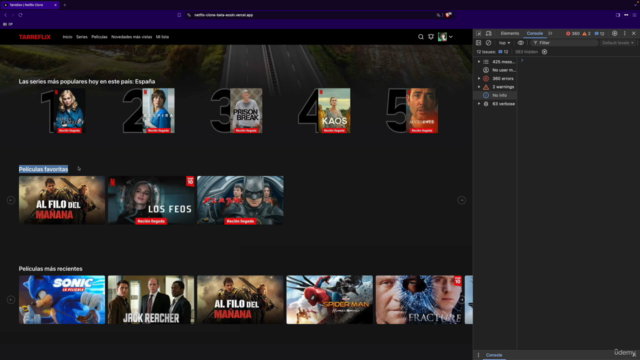640x360 pixels.
Task: Open the Jack Reacher movie card
Action: click(151, 300)
